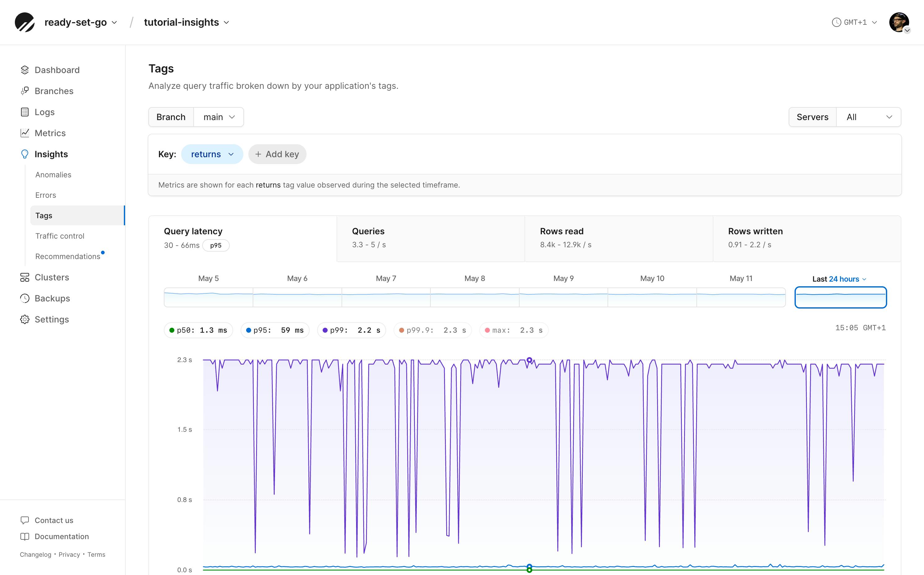
Task: Click the clock icon beside GMT+1
Action: tap(836, 23)
